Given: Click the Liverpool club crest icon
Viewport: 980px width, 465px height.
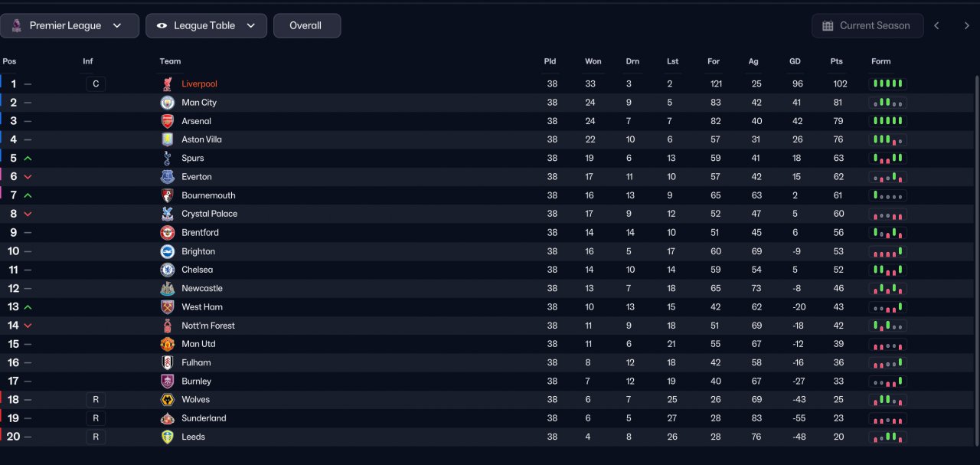Looking at the screenshot, I should (167, 84).
